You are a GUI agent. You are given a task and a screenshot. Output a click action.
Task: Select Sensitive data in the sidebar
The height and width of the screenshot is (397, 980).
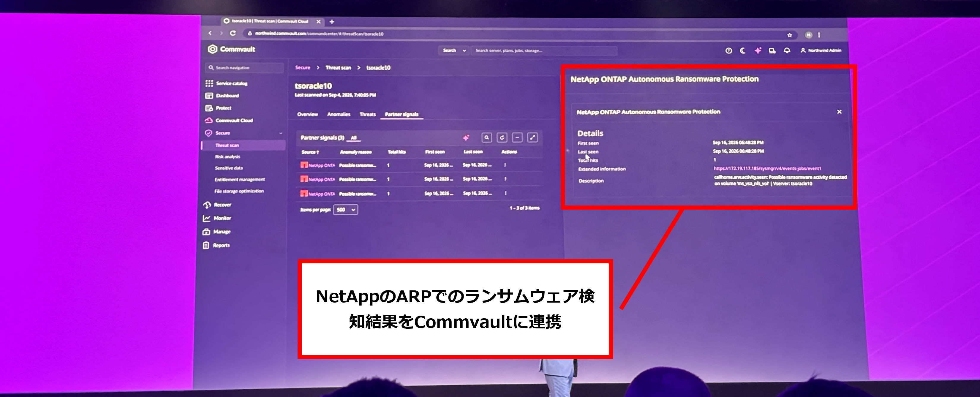[229, 168]
